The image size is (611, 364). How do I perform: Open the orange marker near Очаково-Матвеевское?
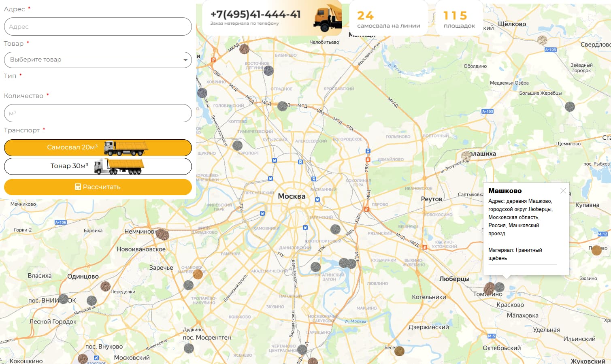pos(198,274)
